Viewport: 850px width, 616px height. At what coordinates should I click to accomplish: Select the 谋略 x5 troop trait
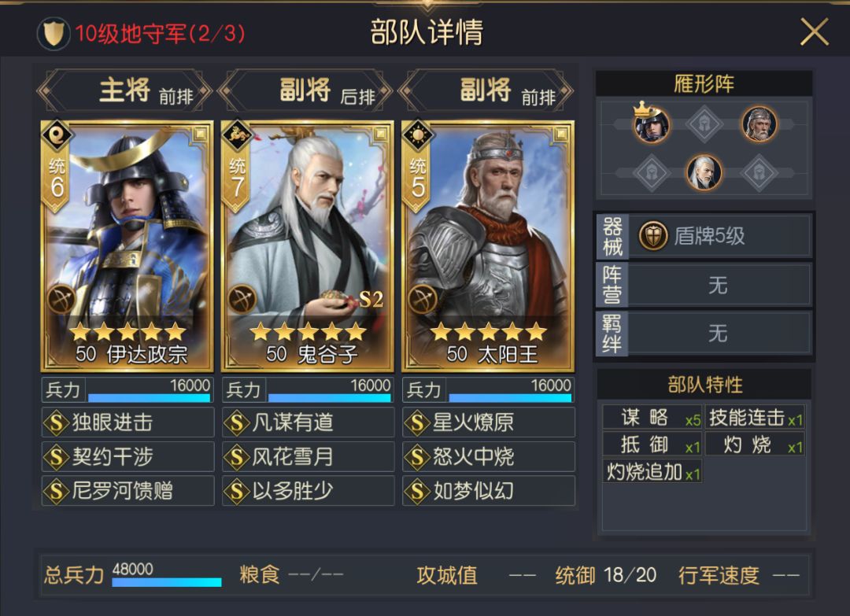click(x=652, y=418)
